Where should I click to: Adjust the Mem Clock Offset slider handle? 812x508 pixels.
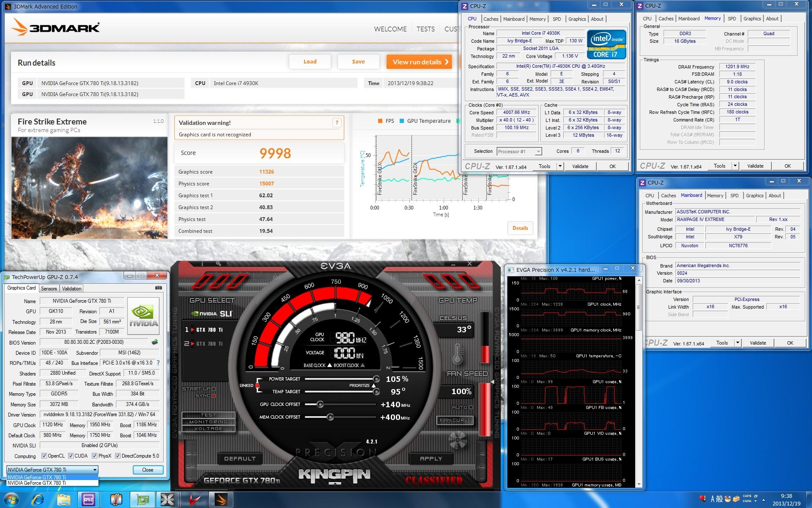click(x=330, y=417)
